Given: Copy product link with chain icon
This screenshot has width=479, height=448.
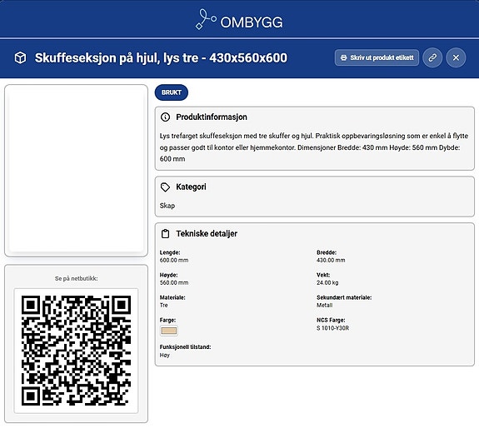Looking at the screenshot, I should [432, 57].
